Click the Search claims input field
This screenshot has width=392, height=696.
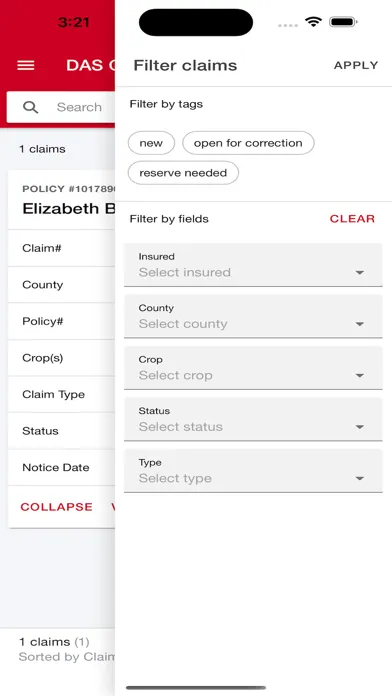click(x=61, y=107)
